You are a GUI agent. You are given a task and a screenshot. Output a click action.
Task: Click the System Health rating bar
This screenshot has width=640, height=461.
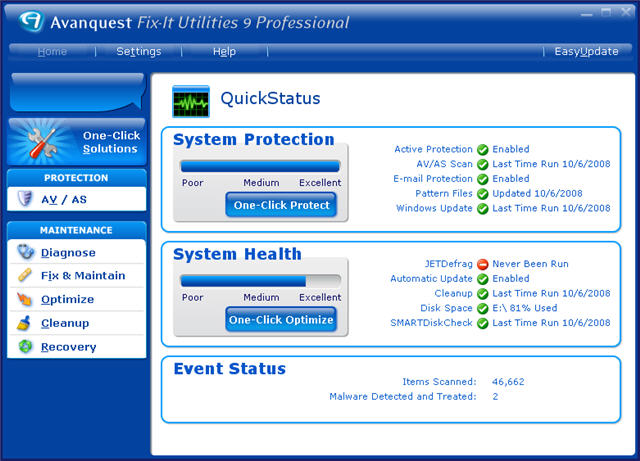[x=260, y=281]
